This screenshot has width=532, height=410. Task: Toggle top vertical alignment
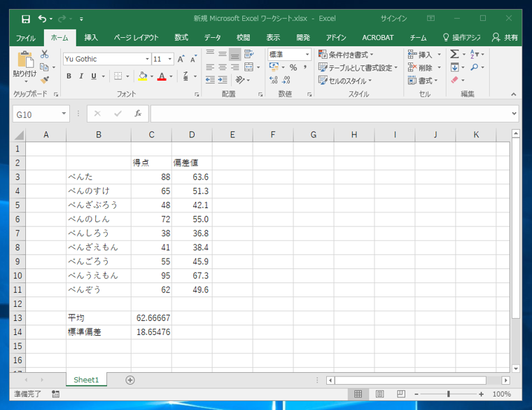(x=210, y=54)
